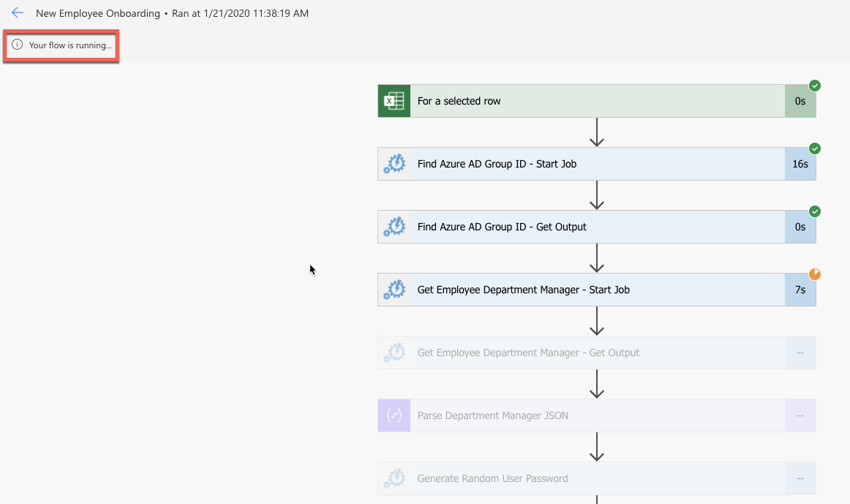Expand Find Azure AD Group ID - Get Output step
This screenshot has height=504, width=850.
(x=597, y=227)
